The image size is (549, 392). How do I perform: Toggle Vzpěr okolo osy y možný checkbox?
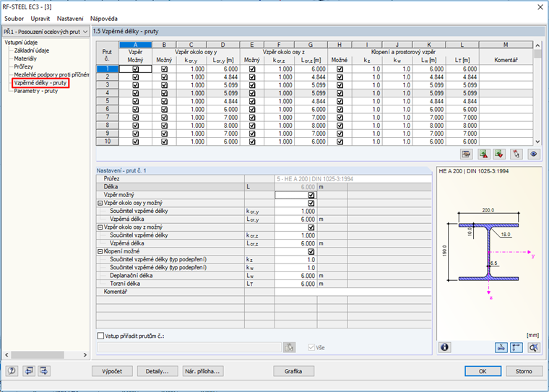click(311, 203)
